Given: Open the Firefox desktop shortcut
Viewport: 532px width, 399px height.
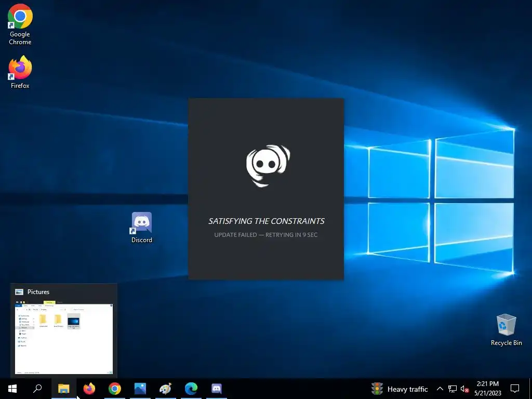Looking at the screenshot, I should tap(20, 72).
